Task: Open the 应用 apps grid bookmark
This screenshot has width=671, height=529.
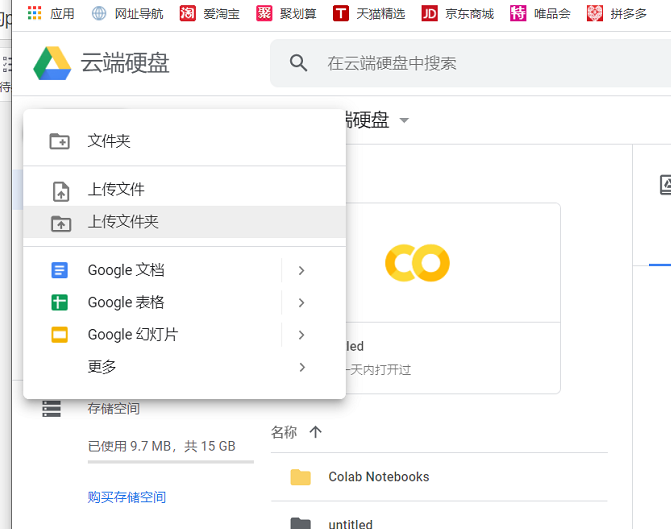Action: click(x=50, y=14)
